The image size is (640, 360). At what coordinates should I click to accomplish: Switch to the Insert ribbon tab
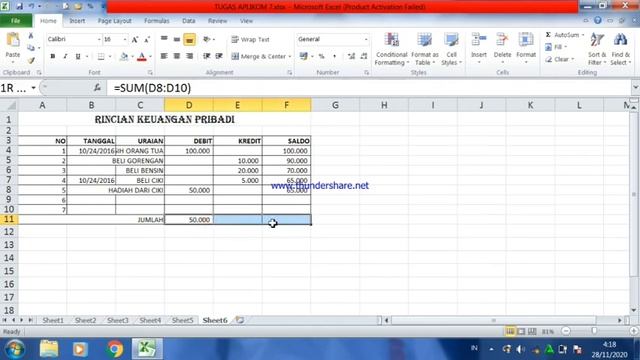click(77, 21)
